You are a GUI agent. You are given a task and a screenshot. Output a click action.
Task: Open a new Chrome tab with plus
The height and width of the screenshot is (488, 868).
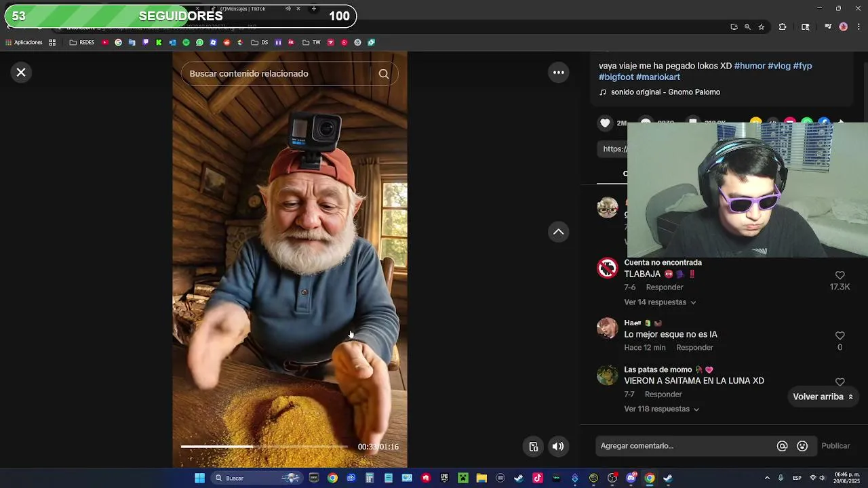[x=313, y=9]
